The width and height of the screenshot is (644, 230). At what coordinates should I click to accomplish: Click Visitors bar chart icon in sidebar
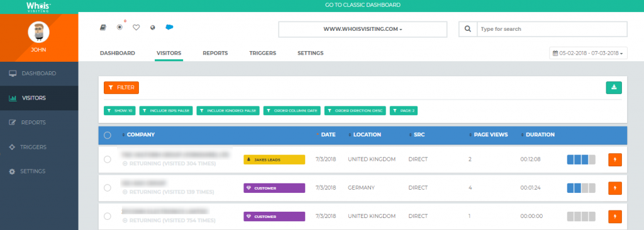[13, 98]
